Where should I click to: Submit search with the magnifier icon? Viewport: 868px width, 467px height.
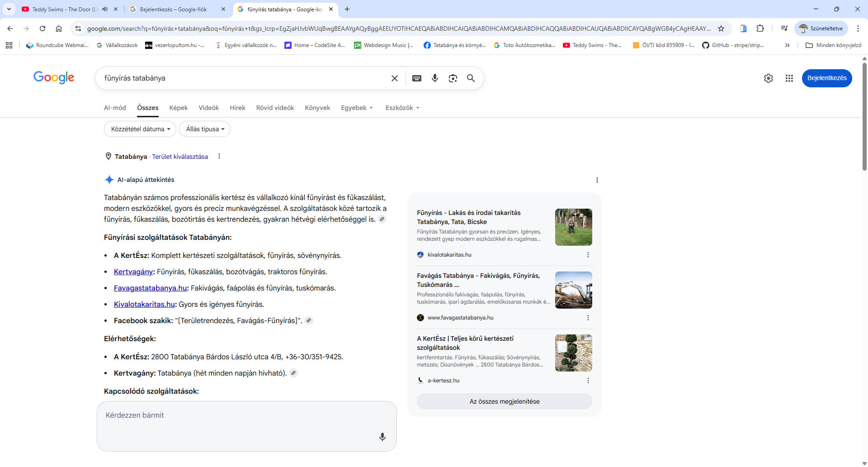click(x=471, y=78)
